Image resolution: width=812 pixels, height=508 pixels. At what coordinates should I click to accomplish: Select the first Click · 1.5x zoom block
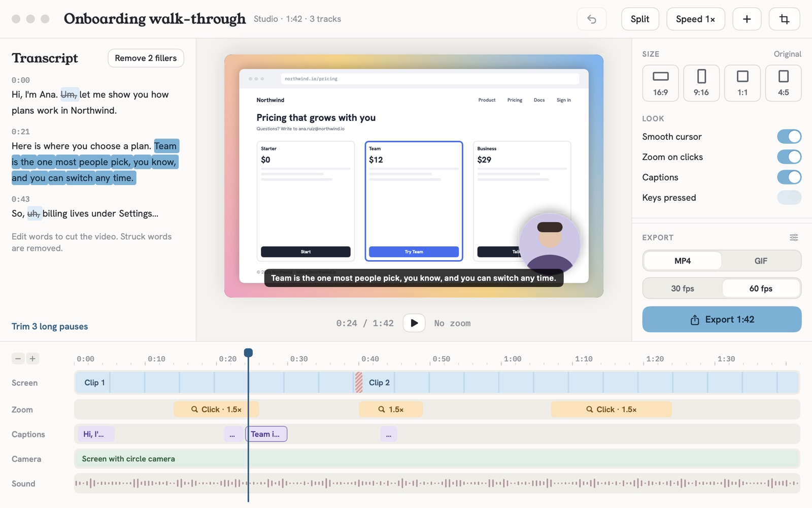(x=216, y=409)
